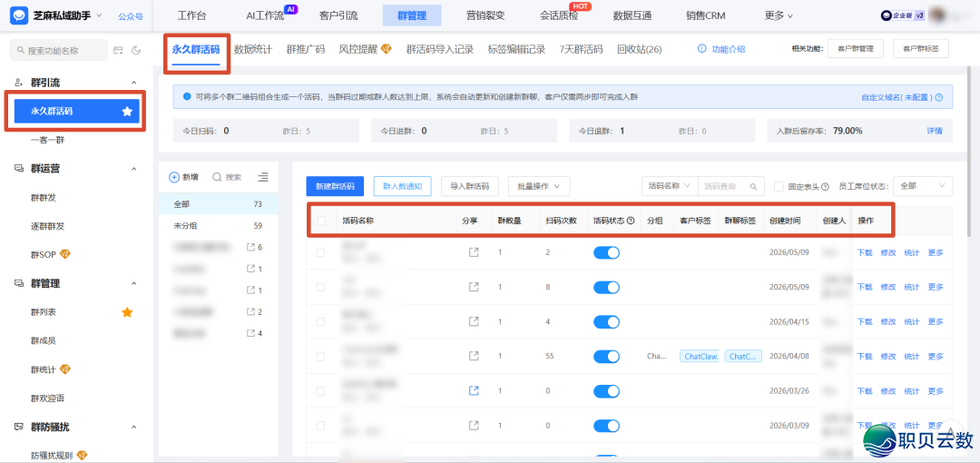Select the 未分组 59 group
The image size is (980, 463).
coord(218,226)
